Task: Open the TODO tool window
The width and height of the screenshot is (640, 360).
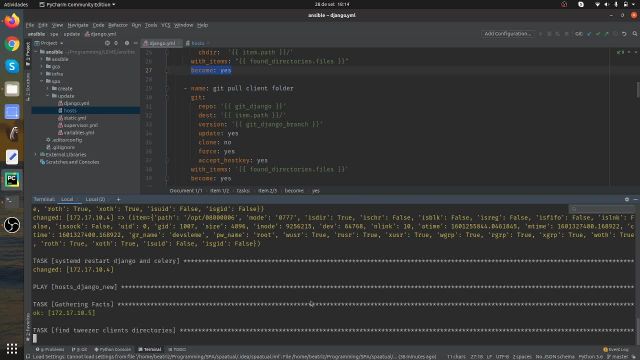Action: coord(177,349)
